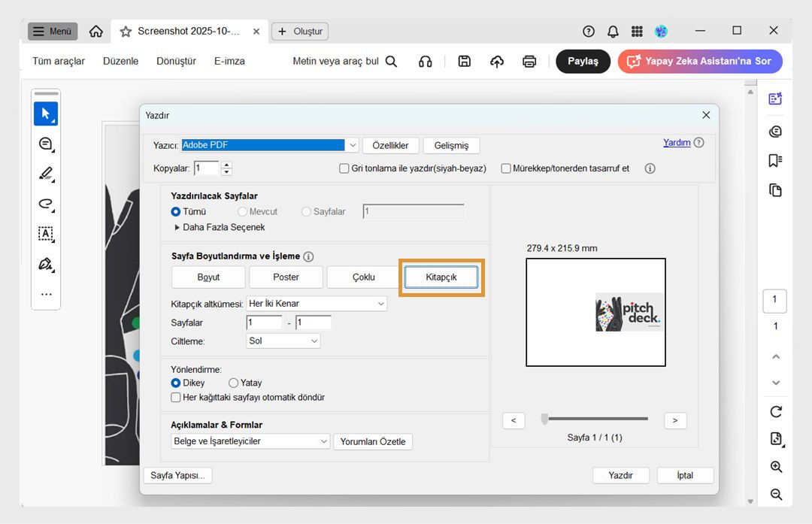Select the Mevcut radio button
The image size is (812, 524).
point(242,212)
